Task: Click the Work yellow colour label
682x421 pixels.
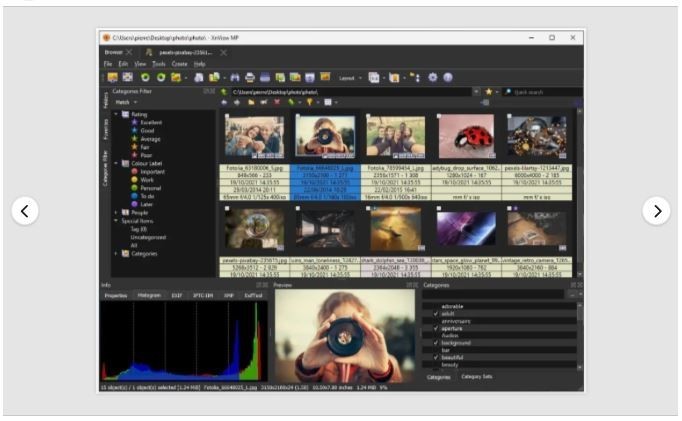Action: 134,180
